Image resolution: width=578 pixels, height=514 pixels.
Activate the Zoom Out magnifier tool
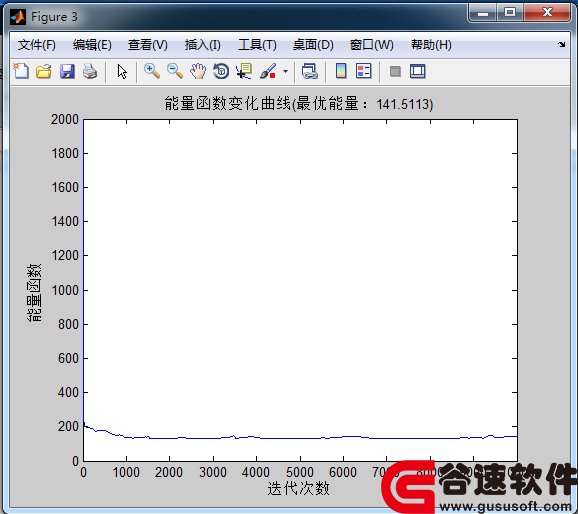175,71
